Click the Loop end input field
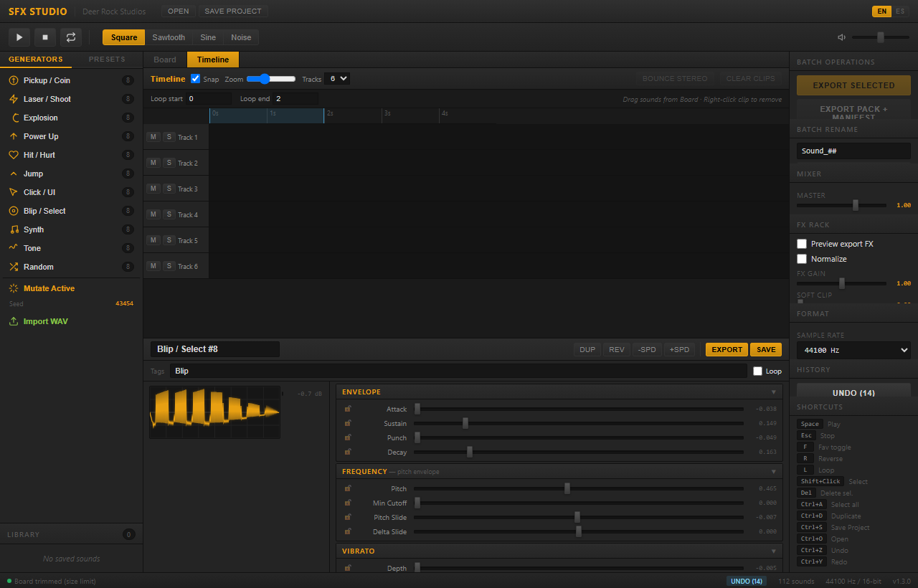918x588 pixels. point(294,98)
